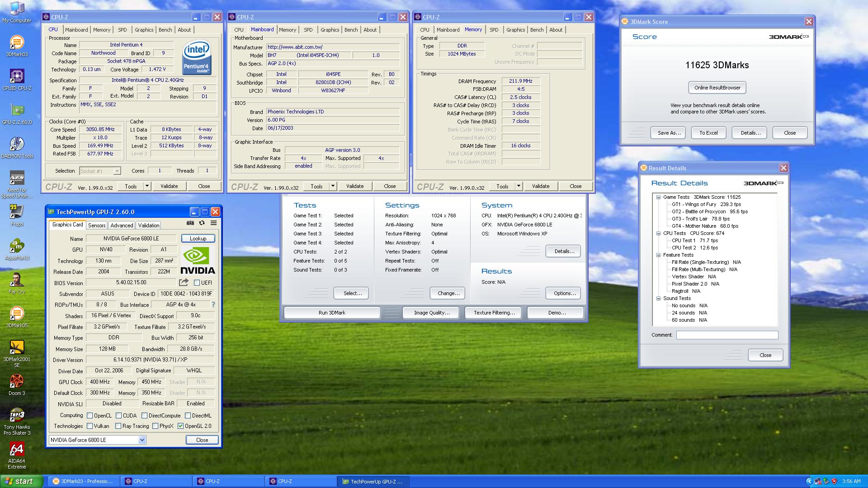Open Far Cry desktop shortcut
Screen dimensions: 868x488
point(17,283)
